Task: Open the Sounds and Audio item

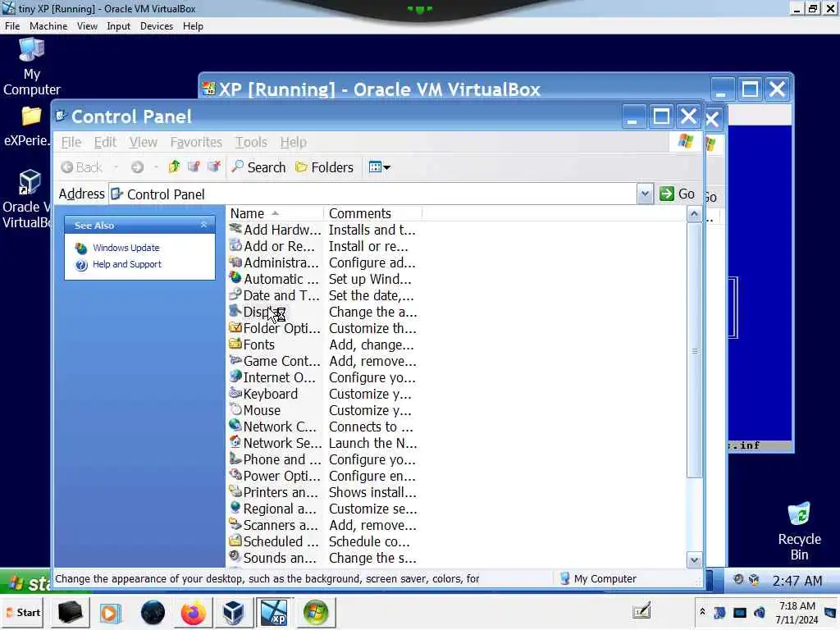Action: pos(272,558)
